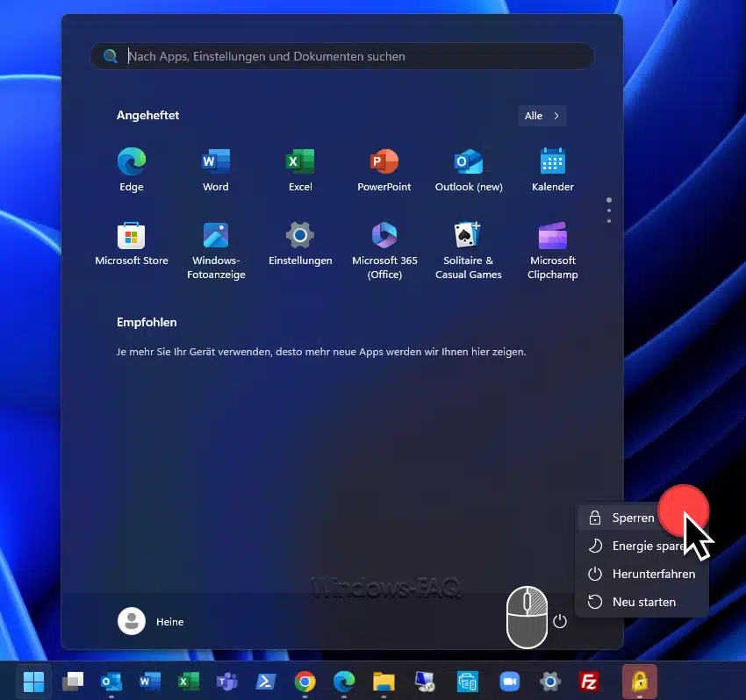Open Task View from the taskbar
Screen dimensions: 746x700
73,682
